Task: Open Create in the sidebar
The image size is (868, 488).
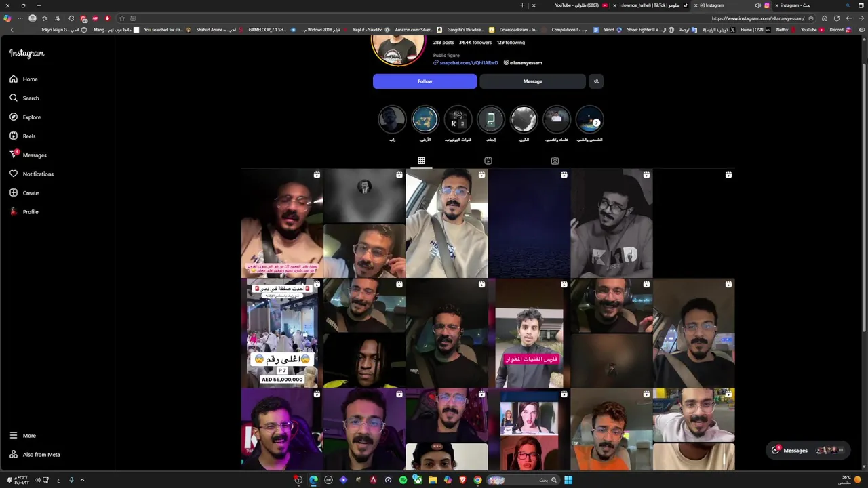Action: pyautogui.click(x=24, y=193)
